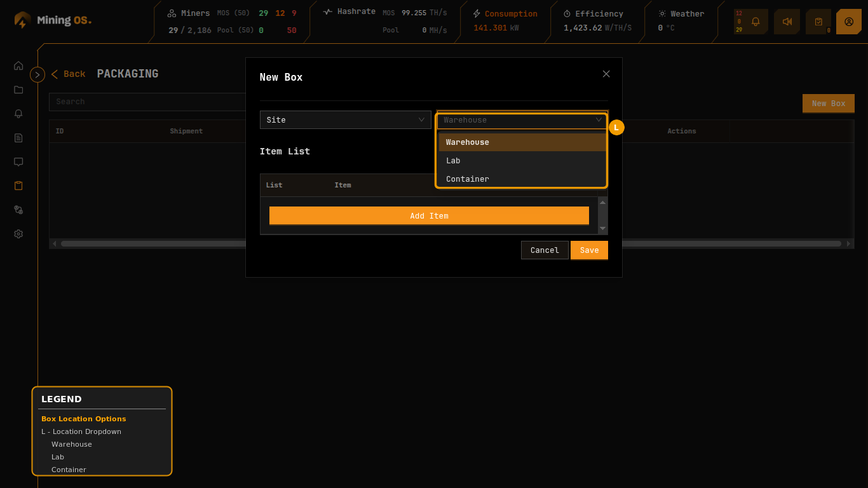Click the Add Item bar
The height and width of the screenshot is (488, 868).
429,215
